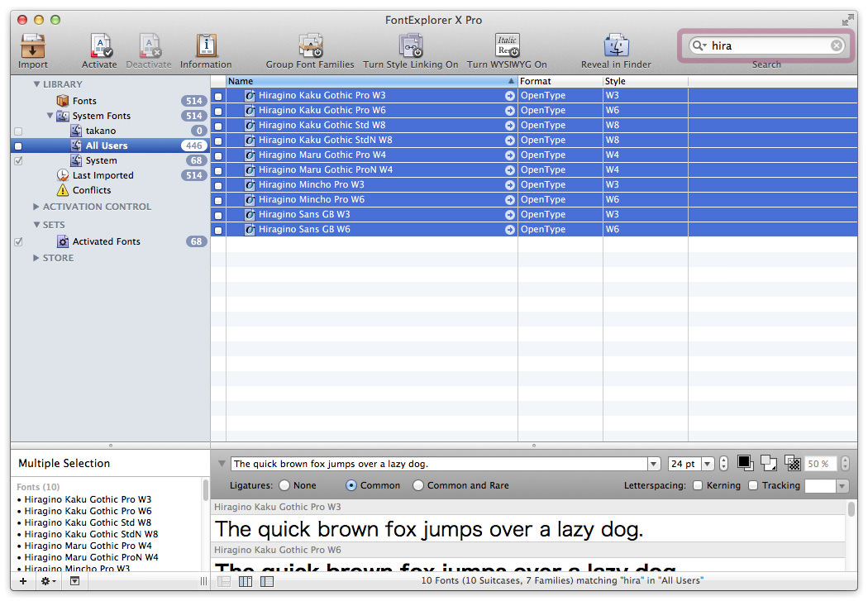Select None ligatures radio button
The height and width of the screenshot is (601, 868).
[284, 485]
